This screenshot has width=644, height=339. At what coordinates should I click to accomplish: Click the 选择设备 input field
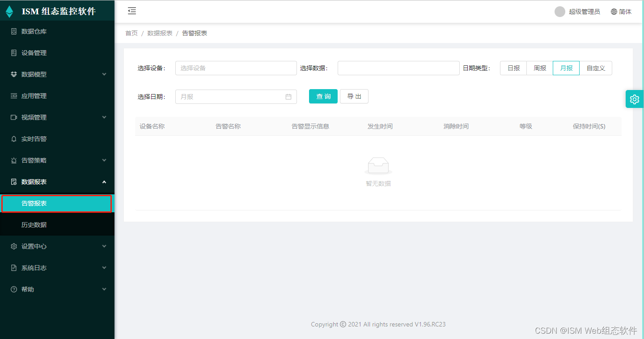click(x=236, y=68)
